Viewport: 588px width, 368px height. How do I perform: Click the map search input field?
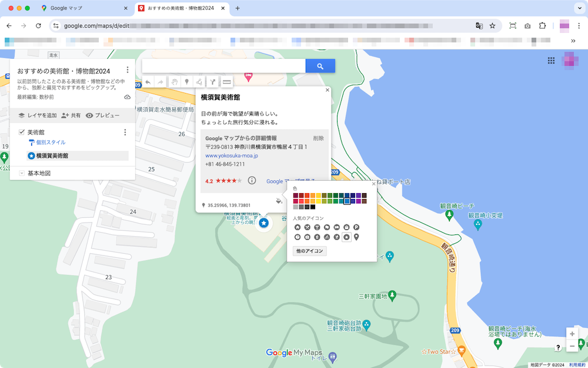[224, 66]
